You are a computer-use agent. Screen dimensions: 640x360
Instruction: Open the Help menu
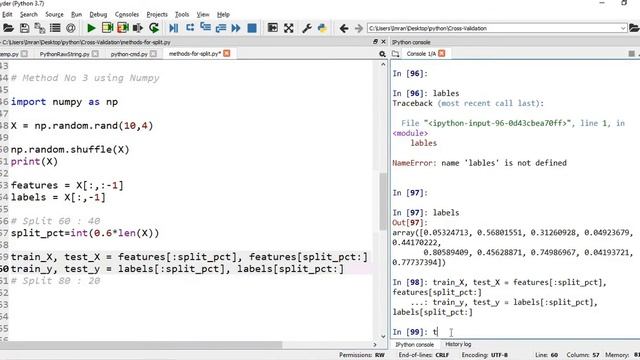click(x=223, y=14)
